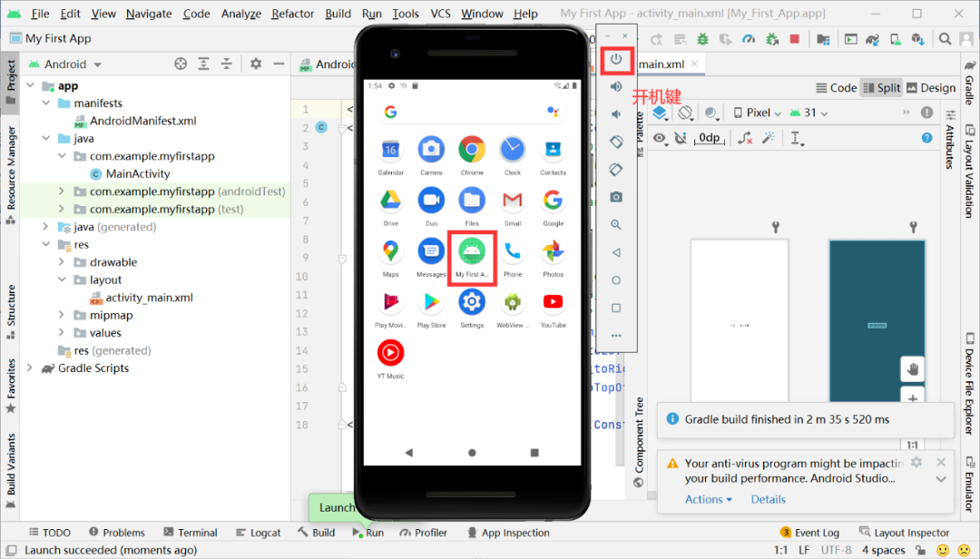Viewport: 980px width, 559px height.
Task: Take emulator screenshot with camera icon
Action: click(x=616, y=197)
